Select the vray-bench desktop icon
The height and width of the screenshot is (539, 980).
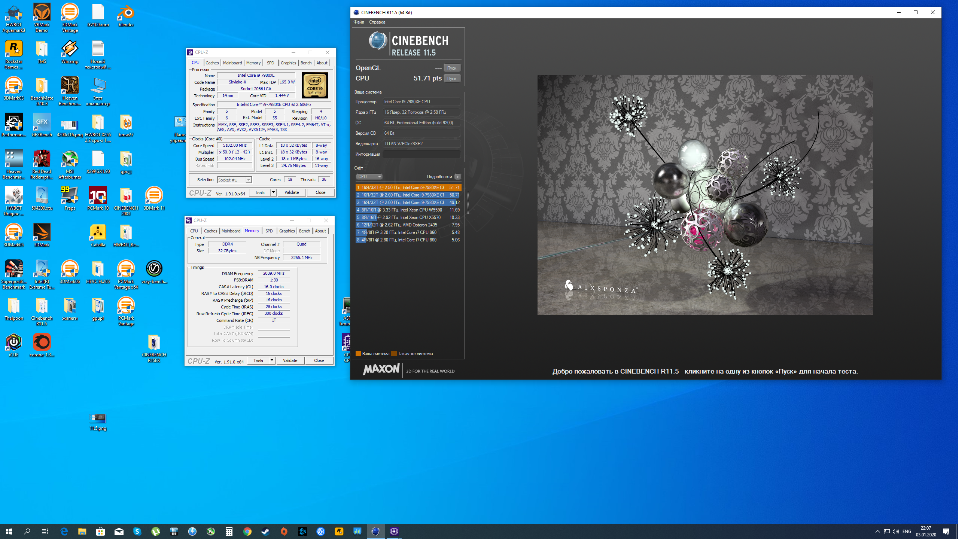click(154, 272)
